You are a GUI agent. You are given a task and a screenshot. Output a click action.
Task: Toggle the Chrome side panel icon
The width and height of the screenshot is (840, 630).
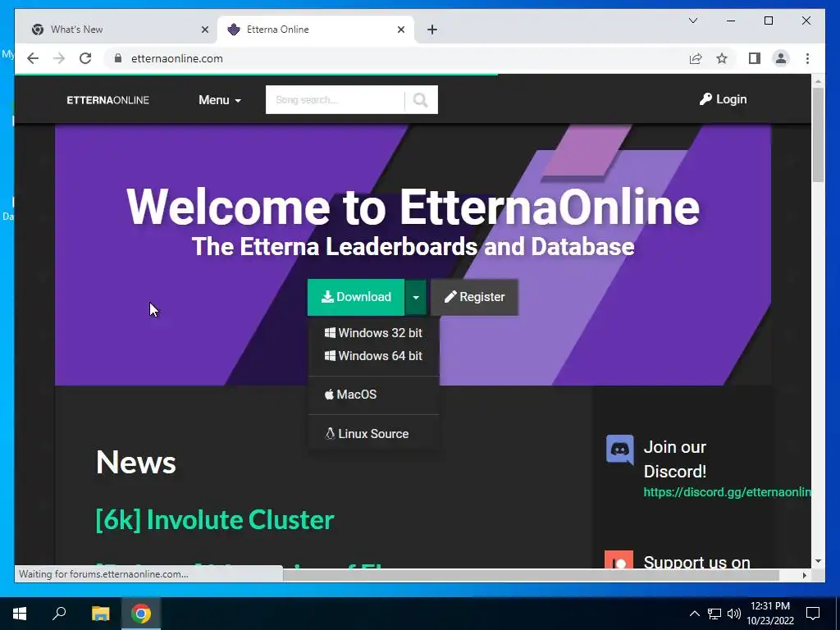[755, 58]
